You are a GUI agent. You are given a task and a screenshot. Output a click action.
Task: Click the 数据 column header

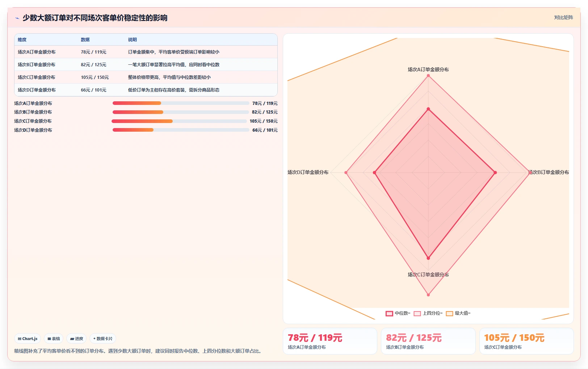[85, 40]
